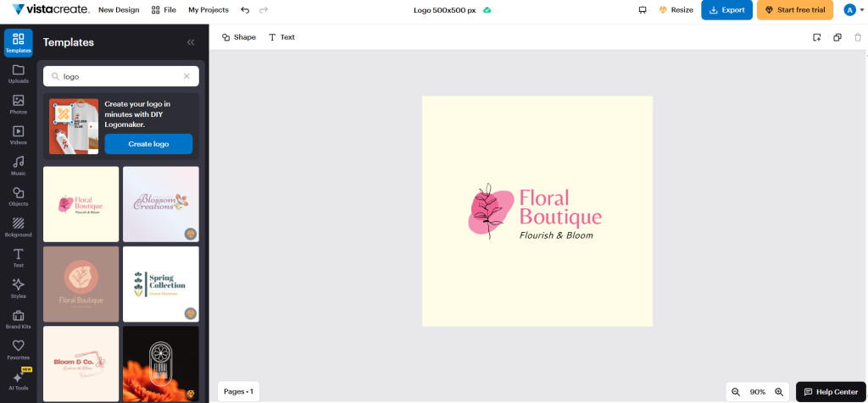Open My Projects

coord(209,10)
